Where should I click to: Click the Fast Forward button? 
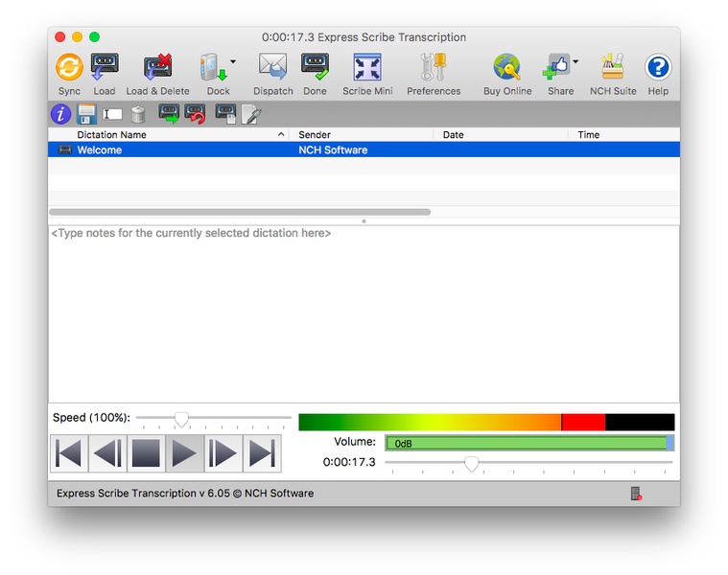[x=223, y=453]
